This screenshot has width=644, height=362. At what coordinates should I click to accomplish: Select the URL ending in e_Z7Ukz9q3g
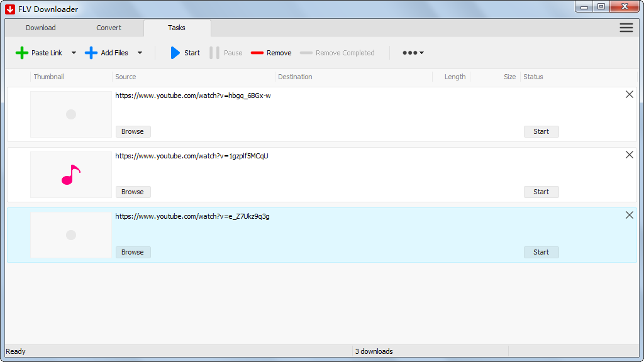pyautogui.click(x=192, y=216)
